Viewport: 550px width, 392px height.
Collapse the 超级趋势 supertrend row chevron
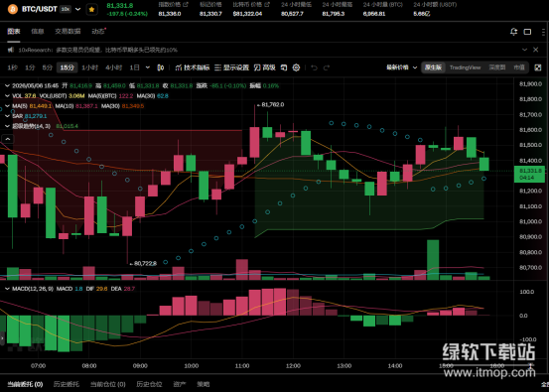[7, 126]
